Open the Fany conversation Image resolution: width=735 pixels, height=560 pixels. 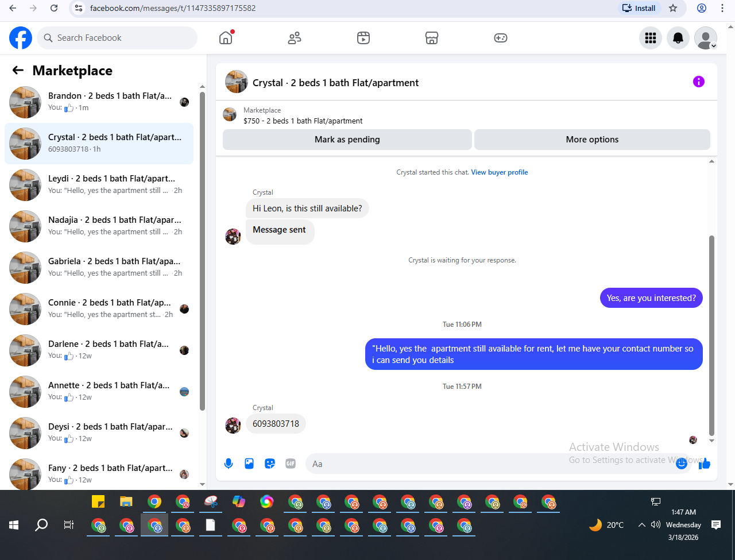point(99,473)
